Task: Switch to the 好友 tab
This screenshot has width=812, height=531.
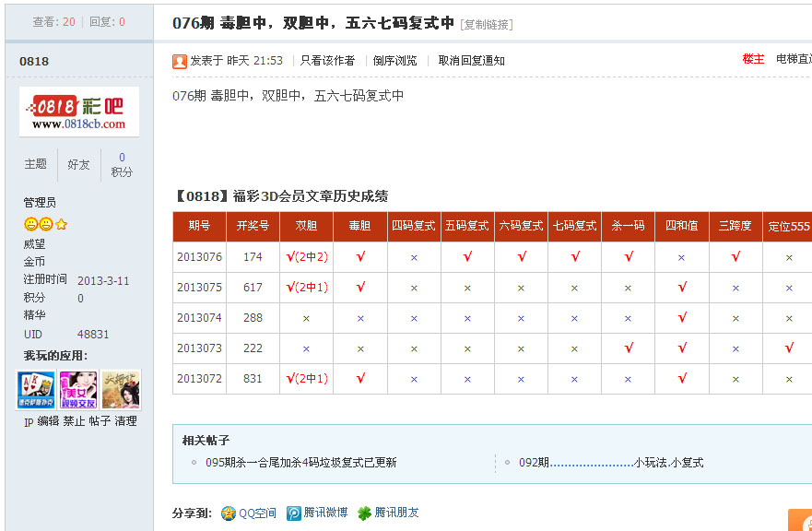Action: (x=77, y=164)
